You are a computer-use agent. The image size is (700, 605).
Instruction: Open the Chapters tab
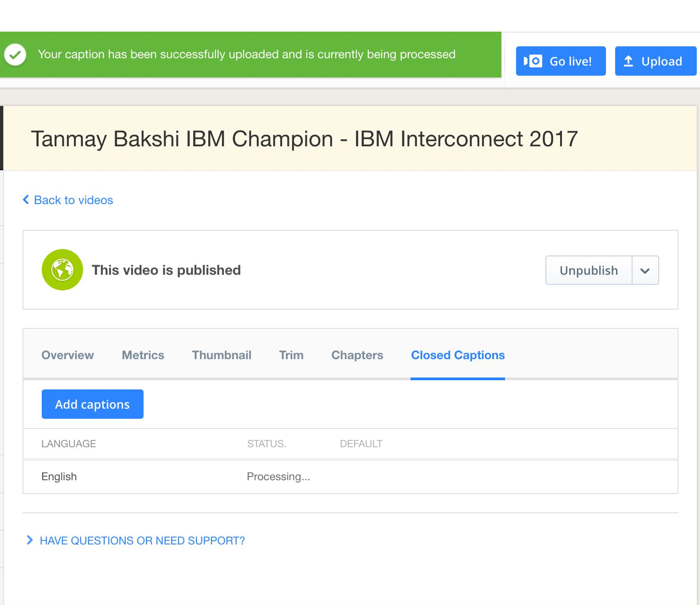357,355
